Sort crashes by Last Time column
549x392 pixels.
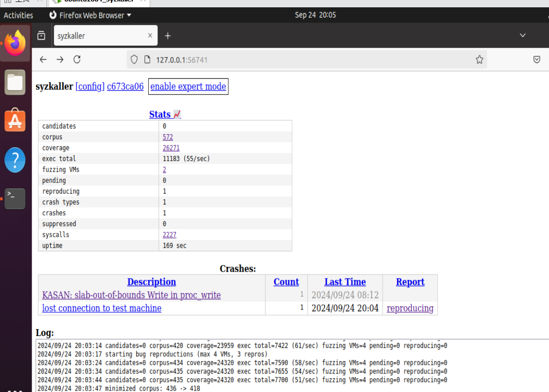pos(345,282)
